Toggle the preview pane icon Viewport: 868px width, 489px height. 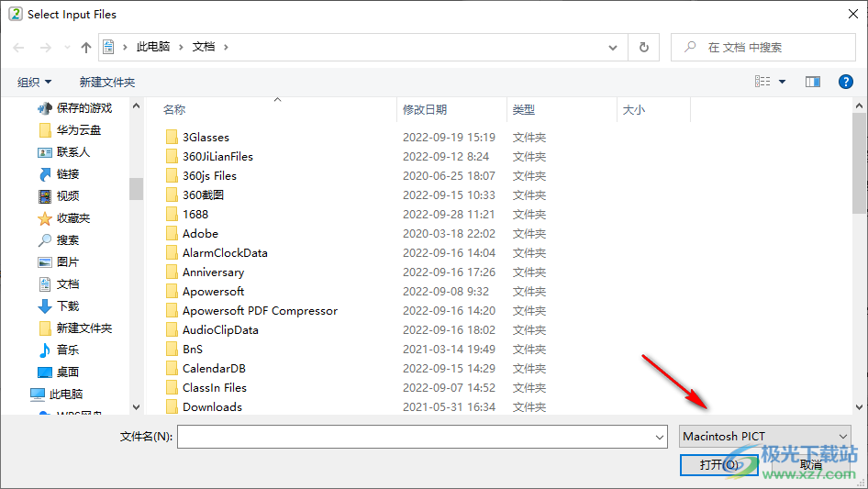[x=813, y=82]
